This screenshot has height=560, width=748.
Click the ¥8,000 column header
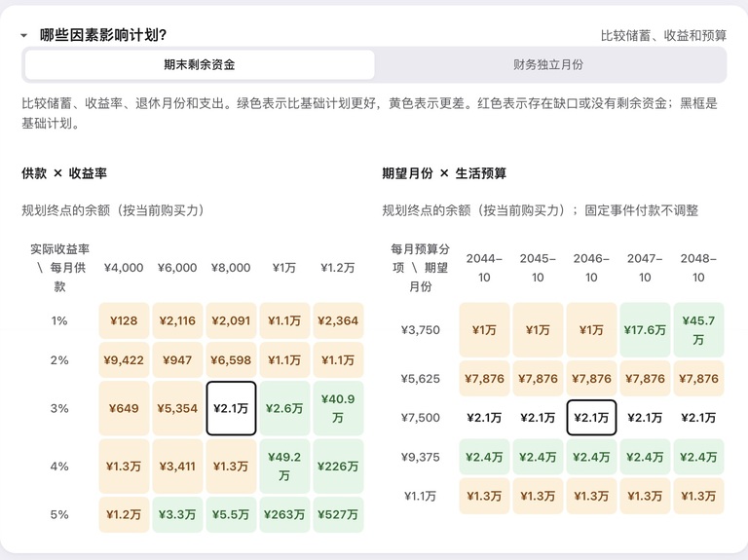coord(231,268)
